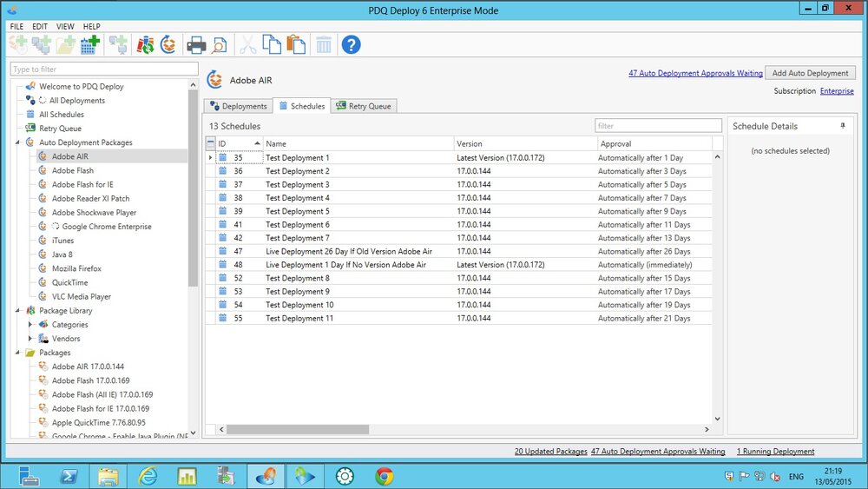The height and width of the screenshot is (489, 868).
Task: Click the navigation tree vertical scrollbar thumb
Action: pos(193,188)
